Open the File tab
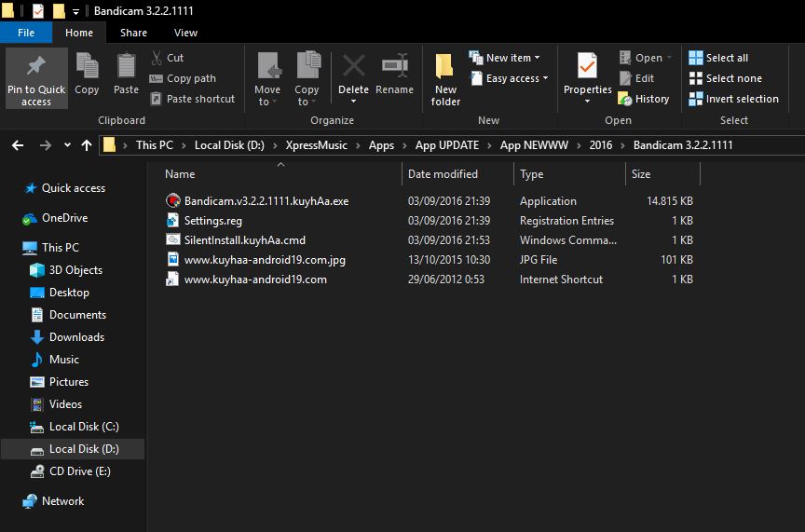The height and width of the screenshot is (532, 805). 26,33
